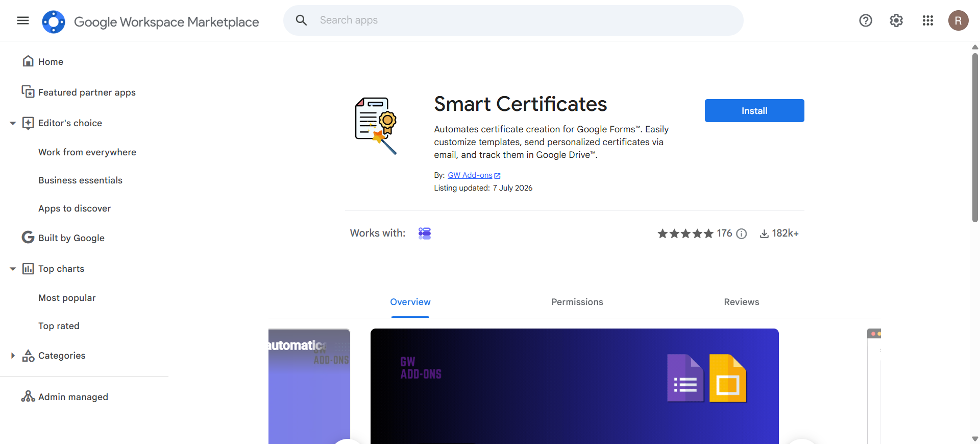The image size is (980, 444).
Task: Click the Smart Certificates title
Action: (521, 104)
